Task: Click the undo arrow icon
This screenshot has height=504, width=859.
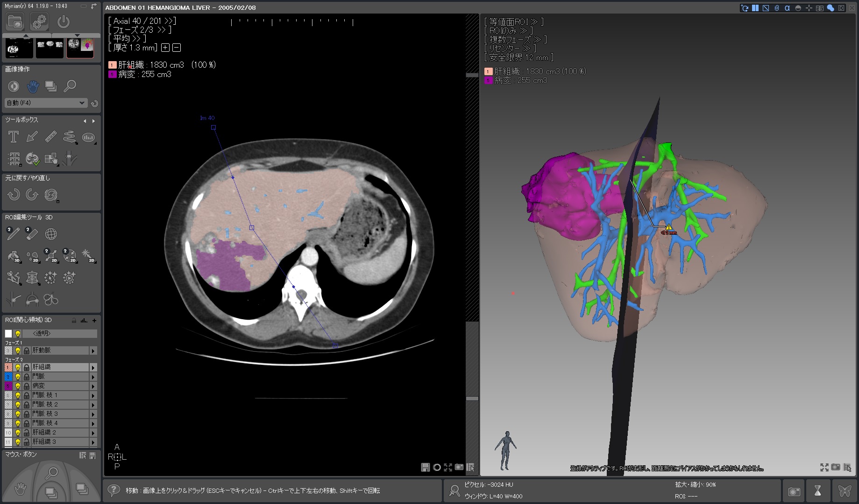Action: [14, 195]
